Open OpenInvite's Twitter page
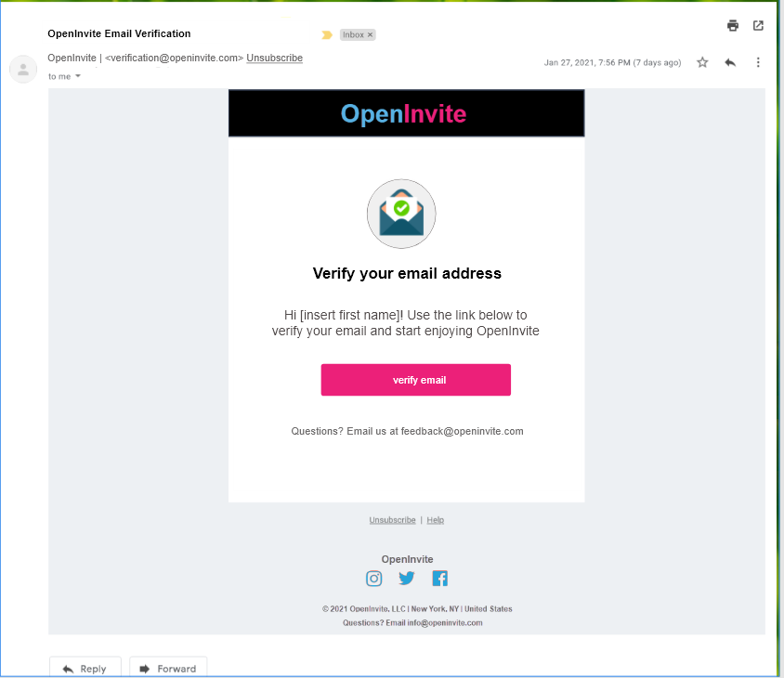 coord(407,579)
